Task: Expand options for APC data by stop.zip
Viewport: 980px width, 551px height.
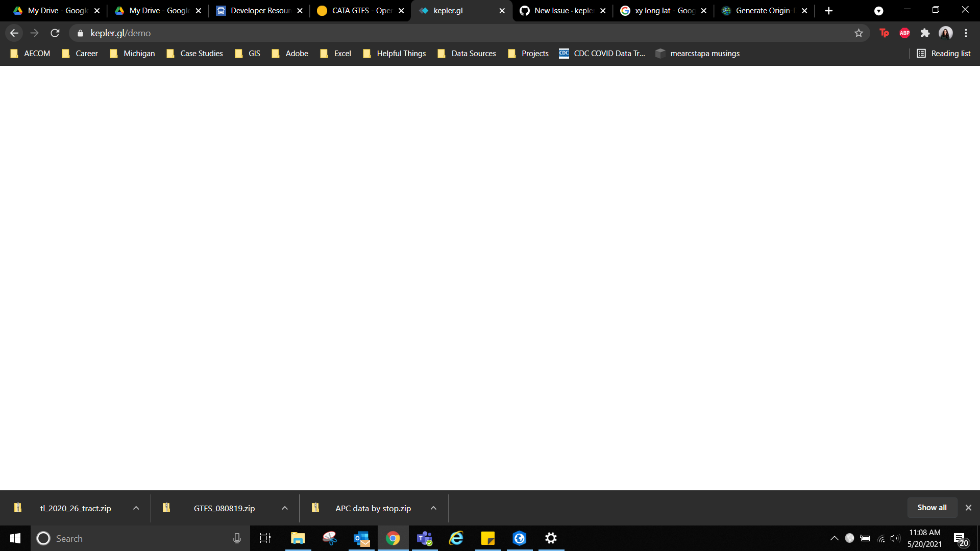Action: (433, 508)
